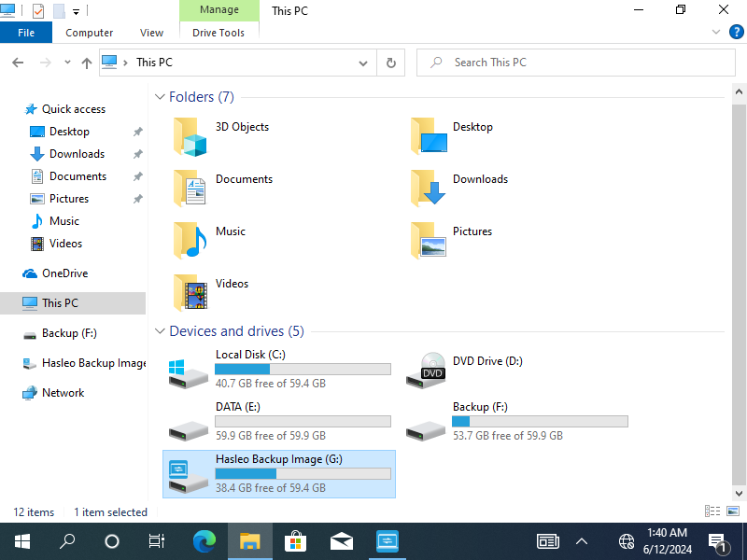
Task: Open Cortana circle on the taskbar
Action: coord(111,541)
